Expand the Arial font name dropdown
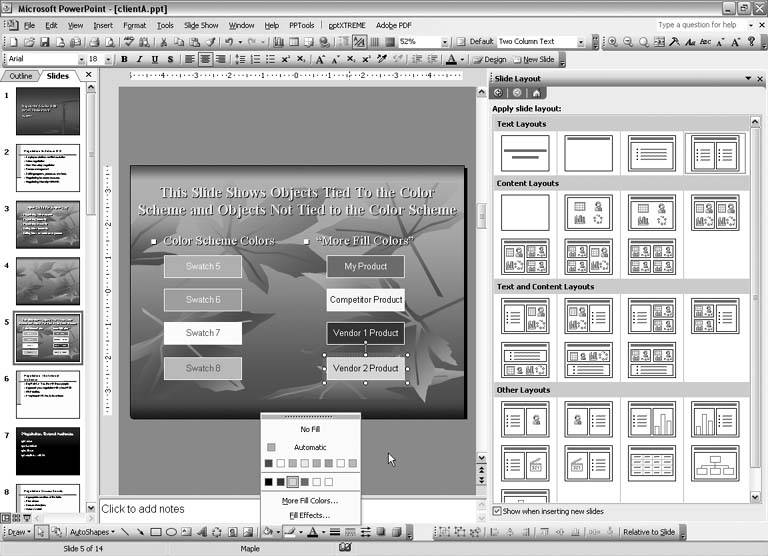 pos(81,59)
